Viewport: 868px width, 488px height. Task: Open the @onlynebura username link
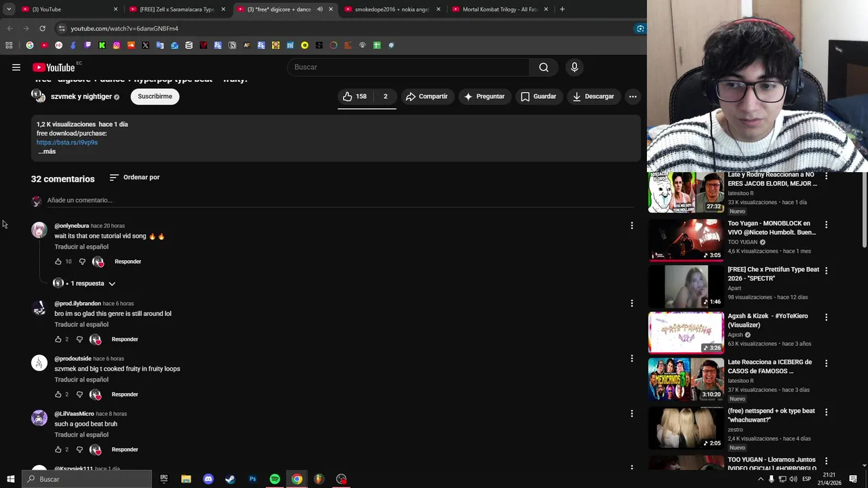72,226
